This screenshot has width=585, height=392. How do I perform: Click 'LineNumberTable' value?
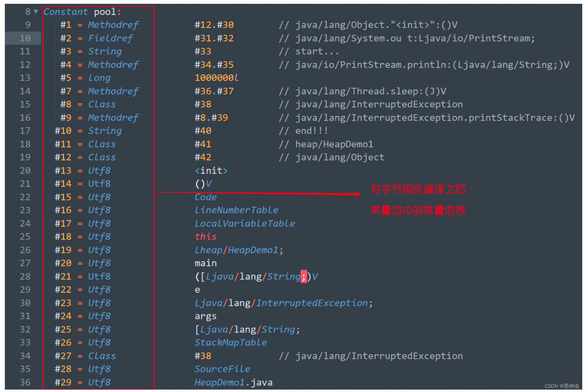236,210
